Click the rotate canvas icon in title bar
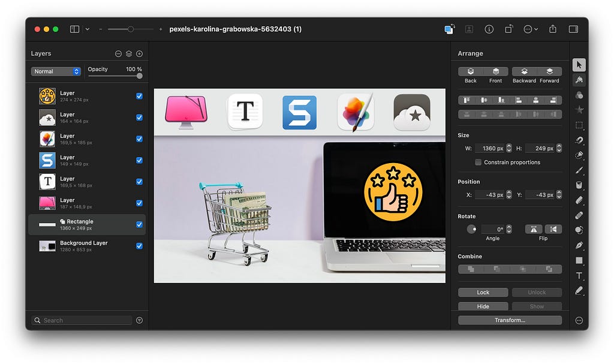This screenshot has height=364, width=614. tap(508, 29)
